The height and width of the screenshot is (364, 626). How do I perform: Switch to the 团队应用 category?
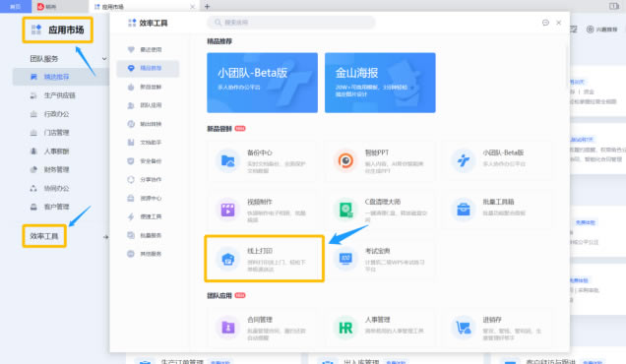coord(148,105)
